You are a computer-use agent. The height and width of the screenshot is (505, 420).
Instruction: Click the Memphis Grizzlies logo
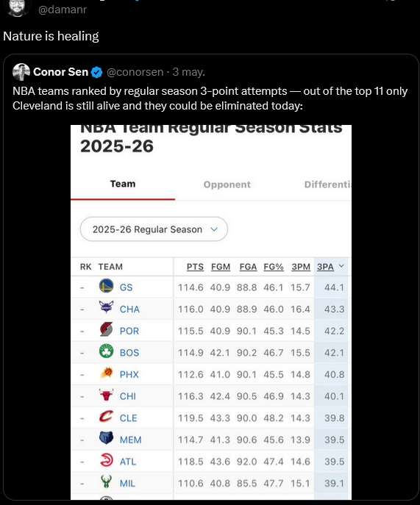(x=106, y=438)
